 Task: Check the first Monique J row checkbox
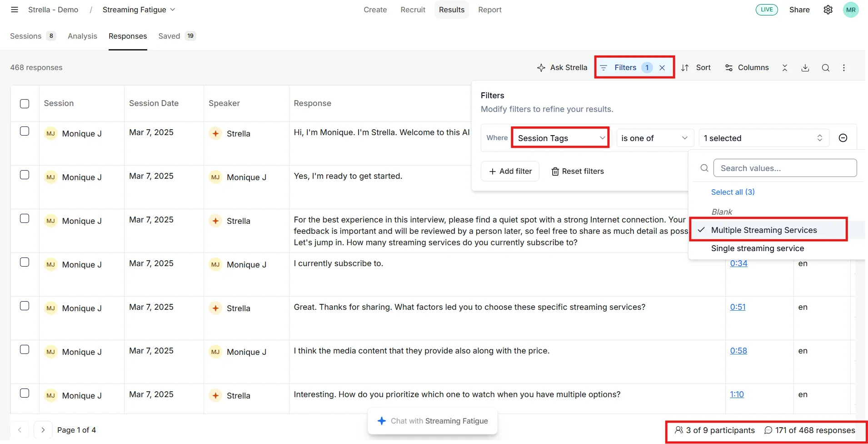pos(25,131)
